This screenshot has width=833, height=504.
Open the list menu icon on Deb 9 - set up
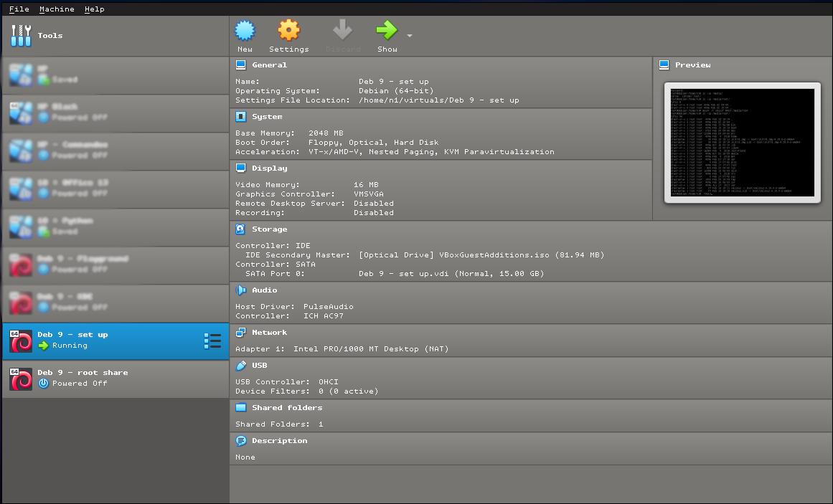point(212,341)
